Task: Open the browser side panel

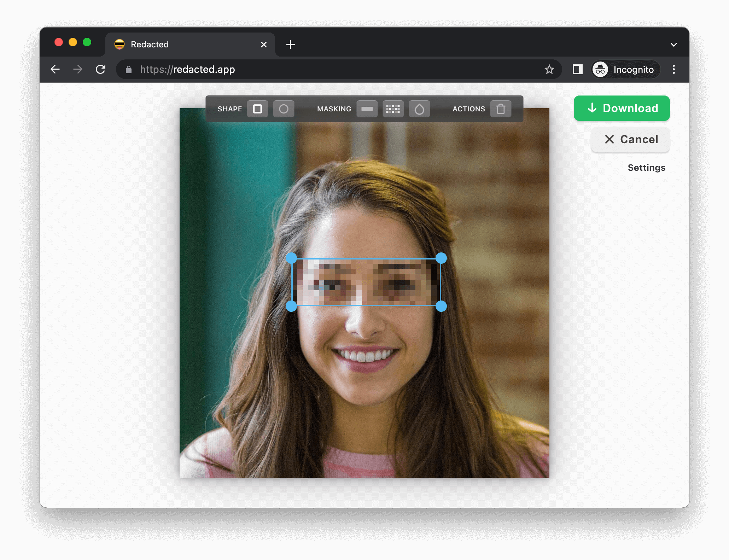Action: (x=578, y=69)
